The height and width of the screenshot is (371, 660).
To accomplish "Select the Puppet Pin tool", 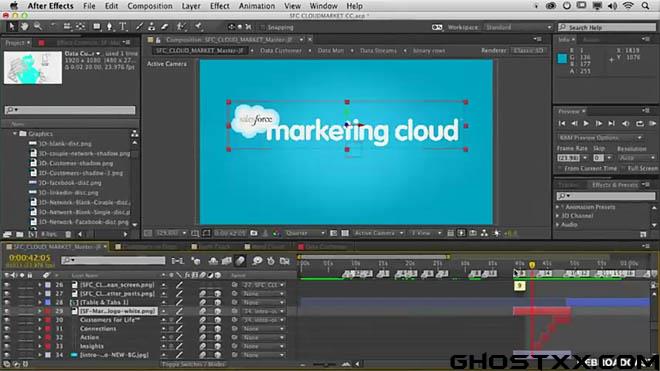I will click(x=198, y=27).
